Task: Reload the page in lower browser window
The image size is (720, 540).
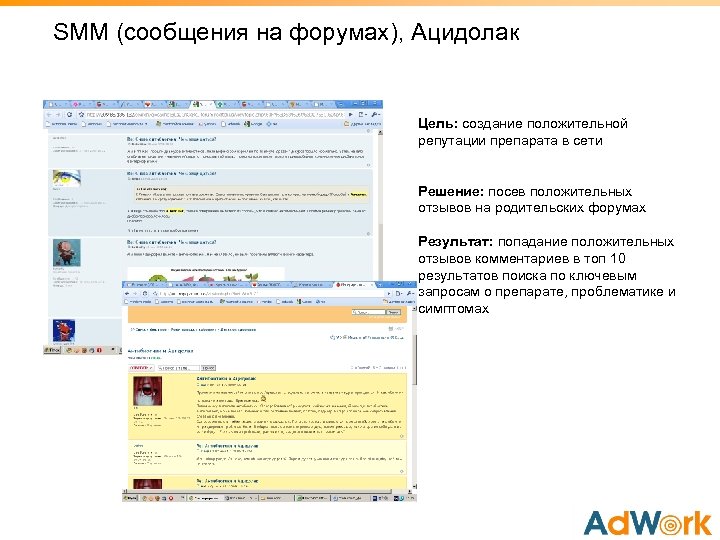Action: (x=145, y=293)
